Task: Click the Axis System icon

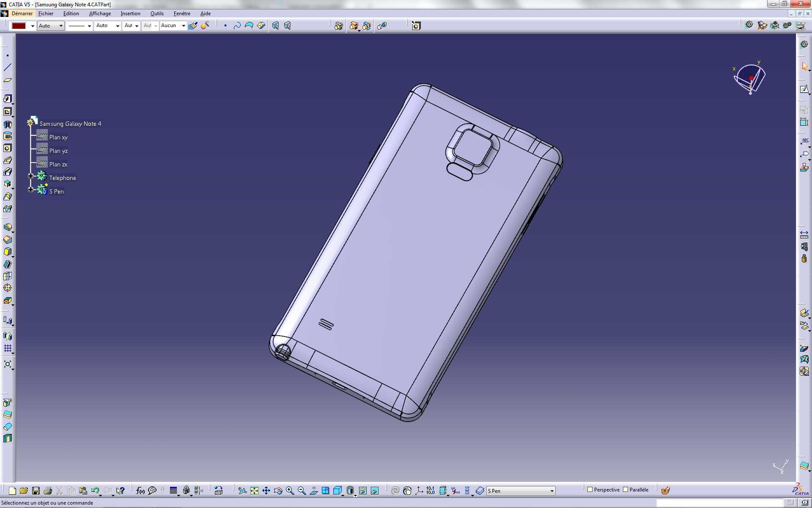Action: [x=419, y=491]
